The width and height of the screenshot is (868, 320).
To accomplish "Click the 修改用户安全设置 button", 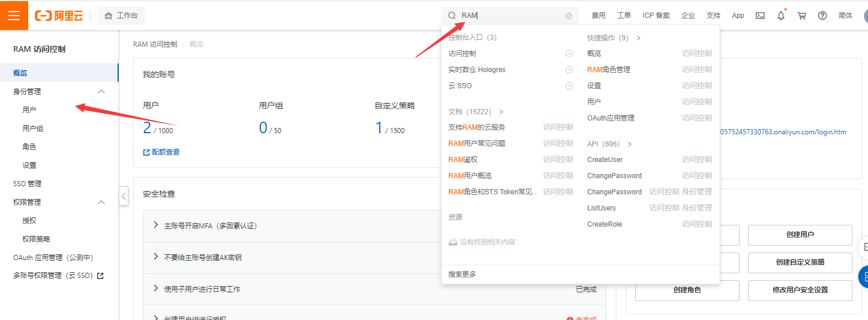I will (800, 290).
